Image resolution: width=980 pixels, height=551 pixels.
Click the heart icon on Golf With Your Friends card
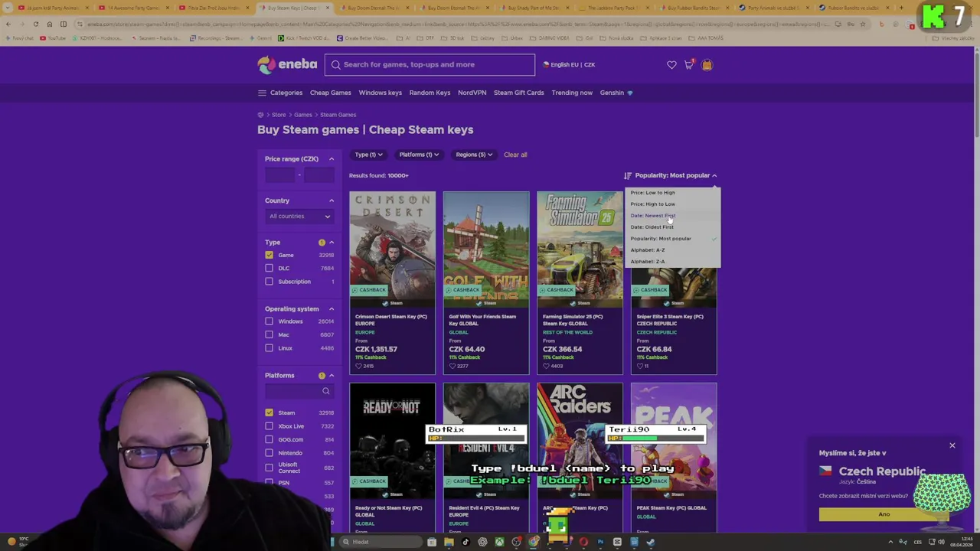[452, 366]
